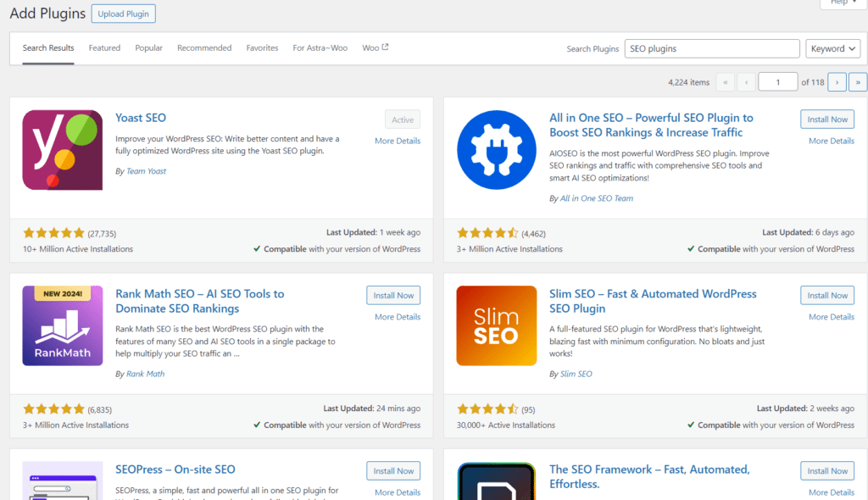Viewport: 868px width, 500px height.
Task: Go to next page of plugin results
Action: [x=837, y=82]
